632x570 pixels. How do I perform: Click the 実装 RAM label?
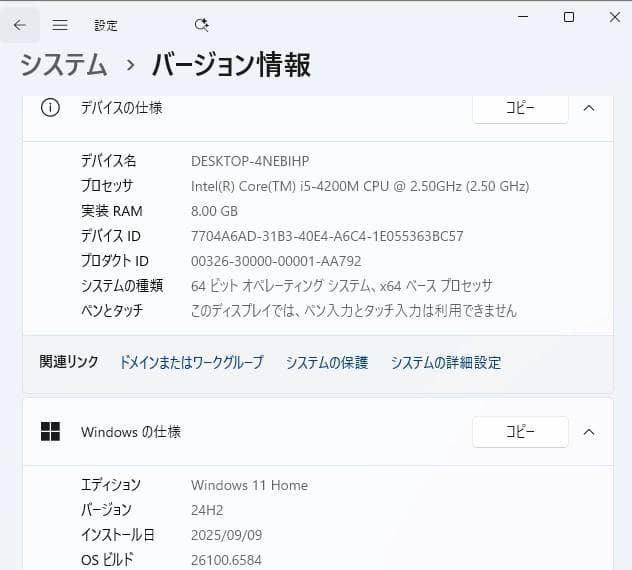pos(112,211)
